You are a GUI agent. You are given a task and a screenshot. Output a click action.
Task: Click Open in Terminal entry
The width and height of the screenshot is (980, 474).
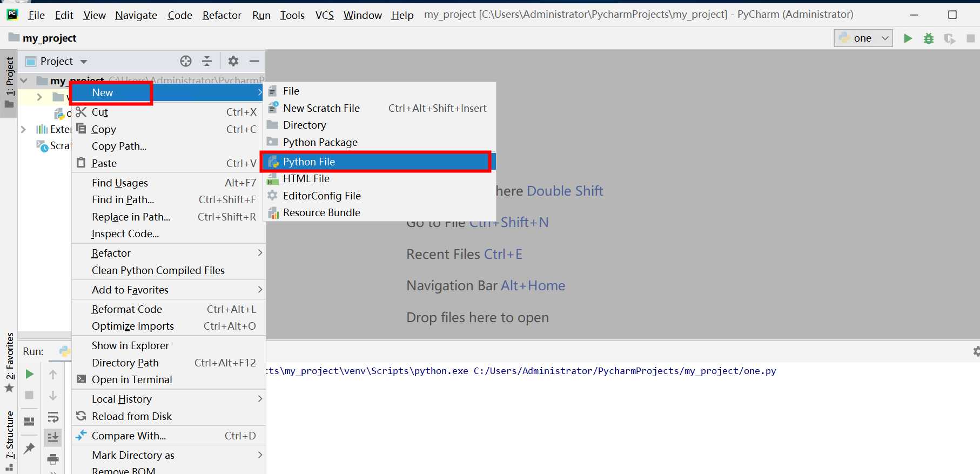coord(168,379)
